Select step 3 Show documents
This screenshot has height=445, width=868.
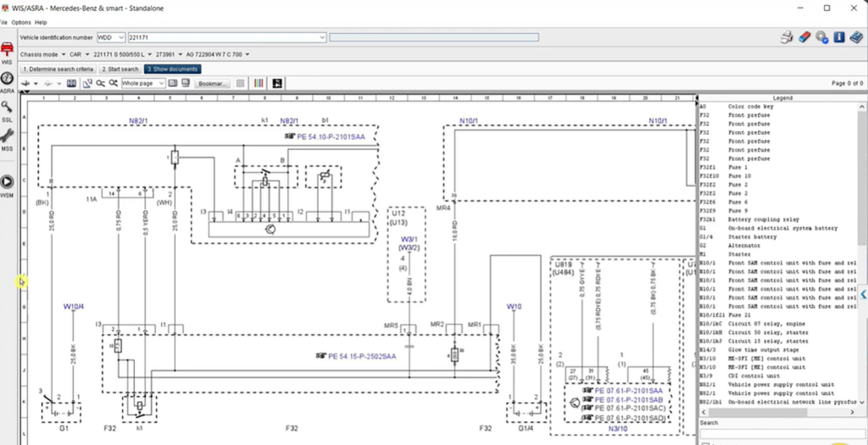pos(172,70)
